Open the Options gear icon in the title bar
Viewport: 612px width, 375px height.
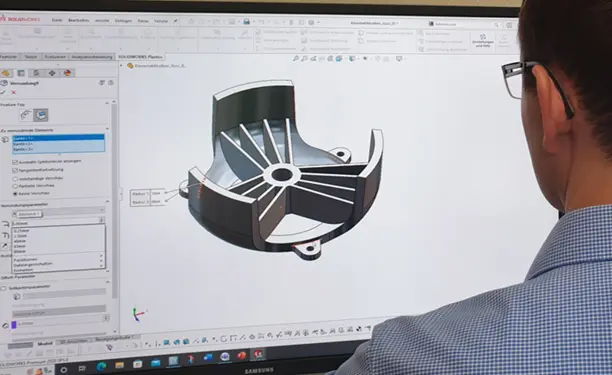pyautogui.click(x=311, y=22)
